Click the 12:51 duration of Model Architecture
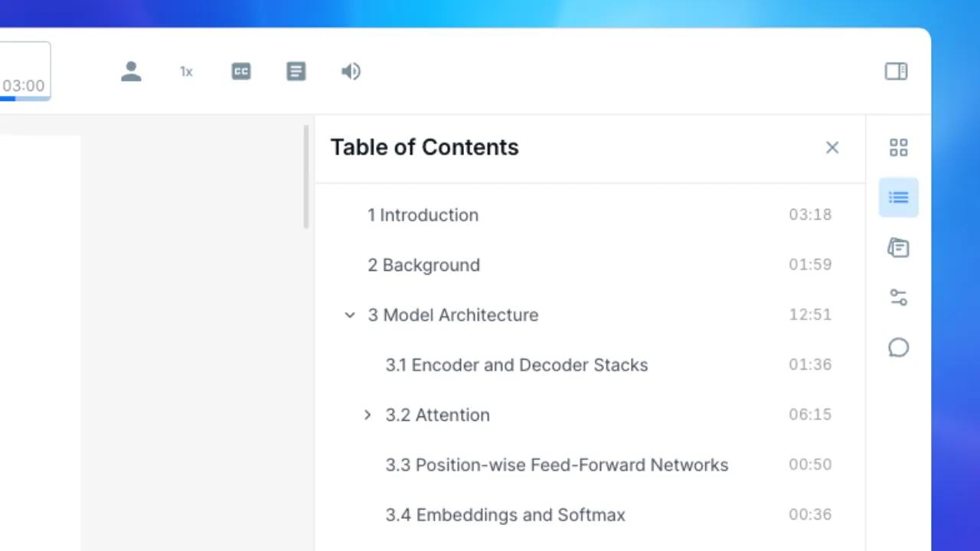Screen dimensions: 980x551 click(810, 315)
